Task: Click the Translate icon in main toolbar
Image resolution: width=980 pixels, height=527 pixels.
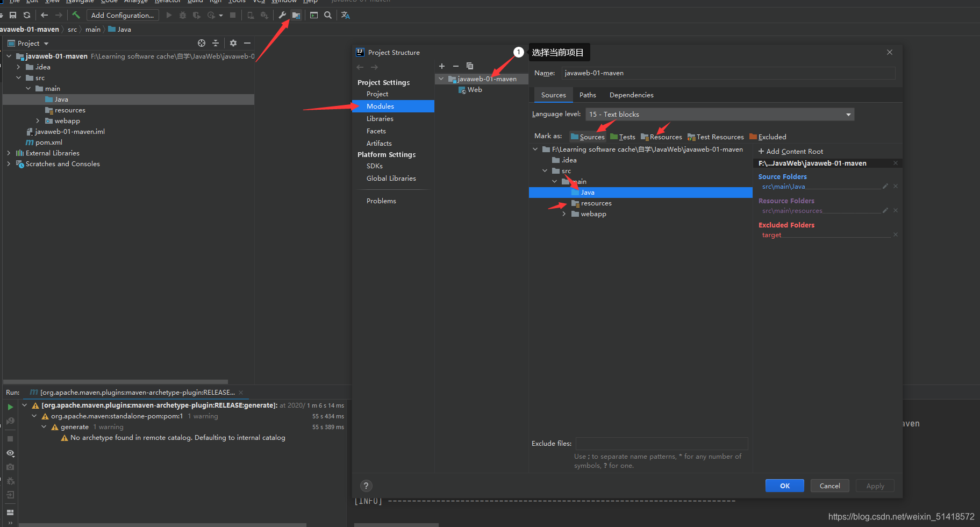Action: click(x=346, y=15)
